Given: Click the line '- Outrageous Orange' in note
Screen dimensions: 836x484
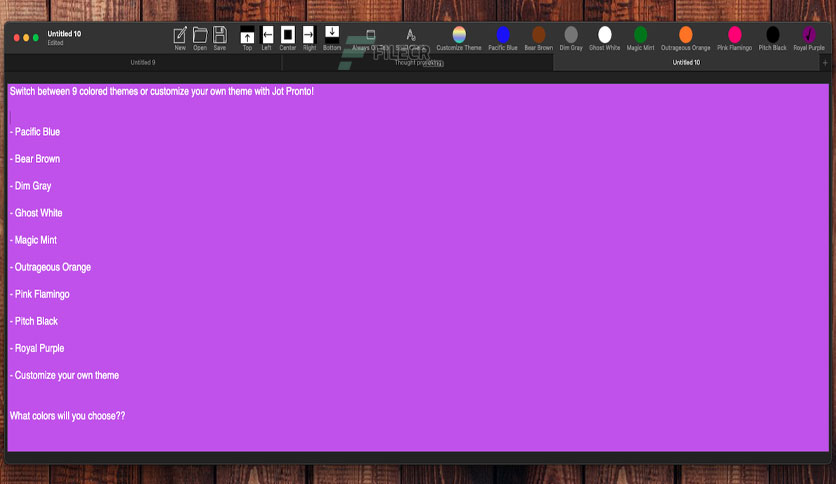Looking at the screenshot, I should pos(50,267).
